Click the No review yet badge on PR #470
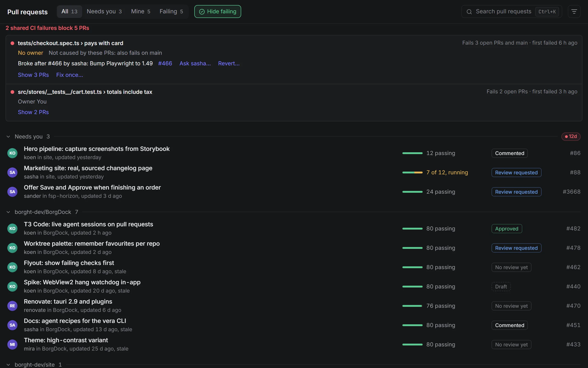 (511, 306)
